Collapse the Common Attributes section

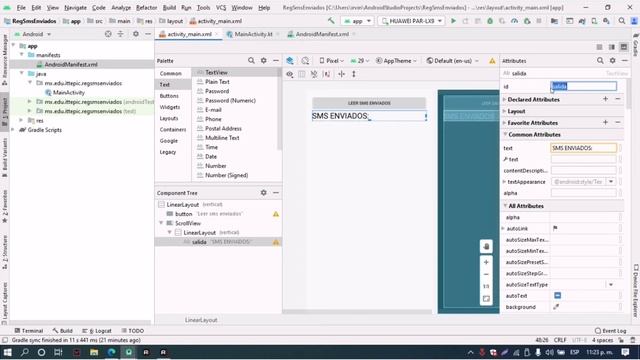point(505,134)
